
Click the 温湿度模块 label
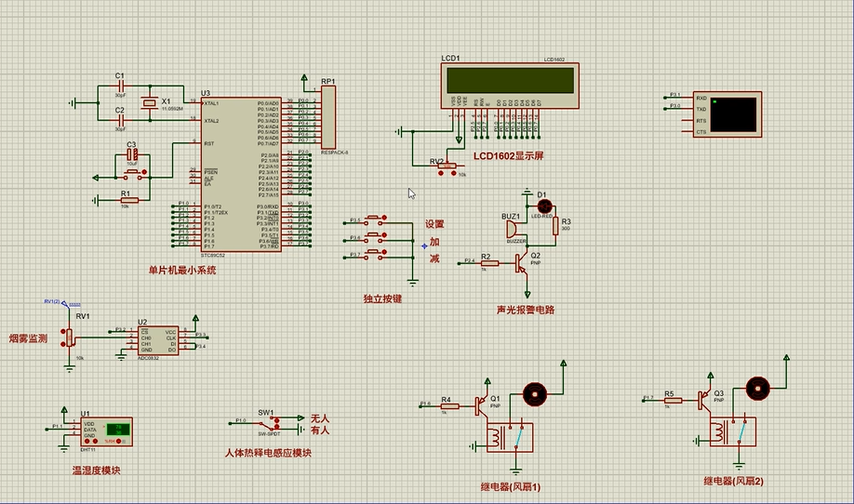pyautogui.click(x=97, y=471)
